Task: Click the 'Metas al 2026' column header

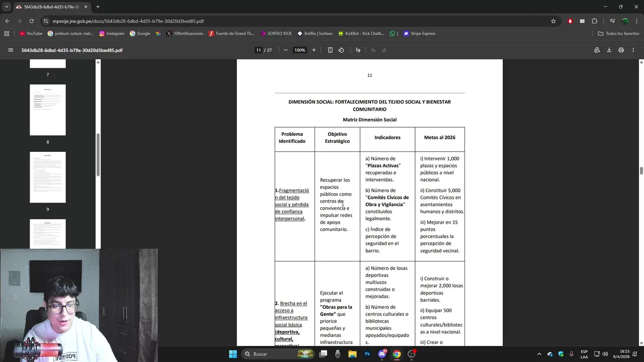Action: [440, 137]
